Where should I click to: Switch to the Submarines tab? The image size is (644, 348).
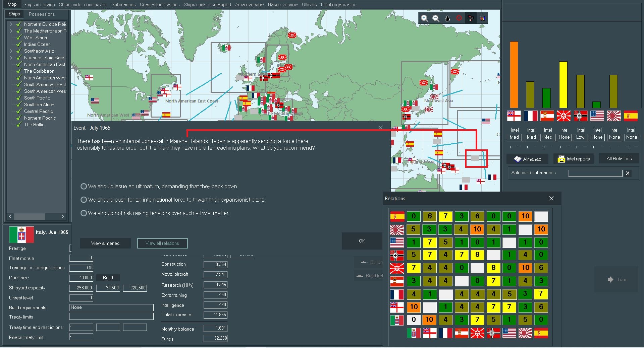click(x=123, y=4)
